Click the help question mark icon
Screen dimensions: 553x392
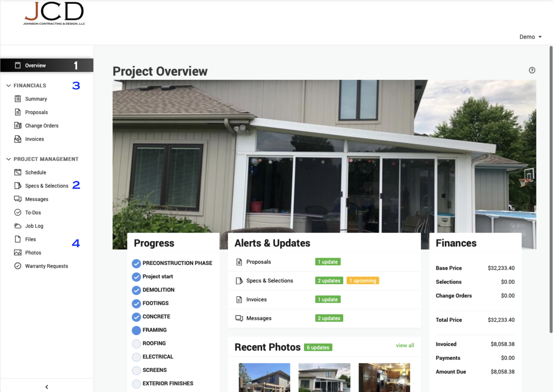(532, 70)
